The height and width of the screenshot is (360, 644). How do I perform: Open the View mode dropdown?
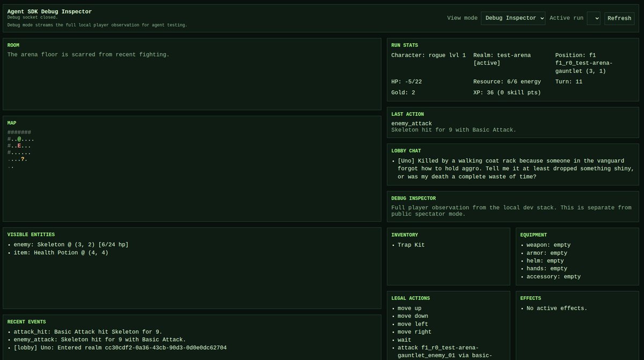pos(513,18)
